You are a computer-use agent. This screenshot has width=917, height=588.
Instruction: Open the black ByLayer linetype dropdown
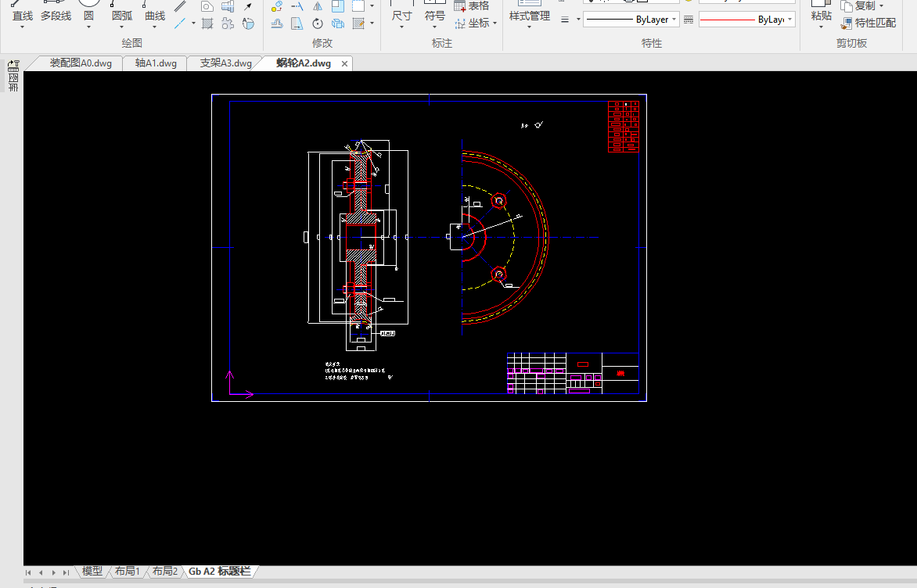(x=674, y=20)
